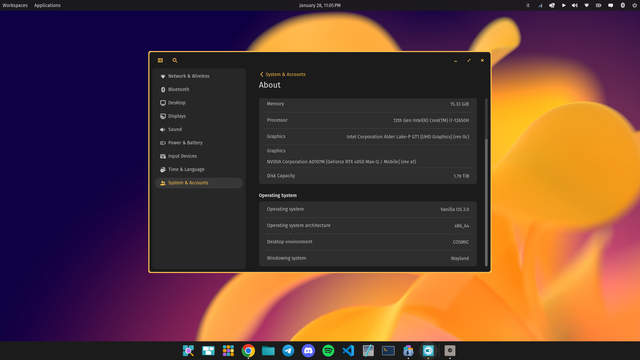Minimize the Settings window
Screen dimensions: 640x360
pos(456,60)
